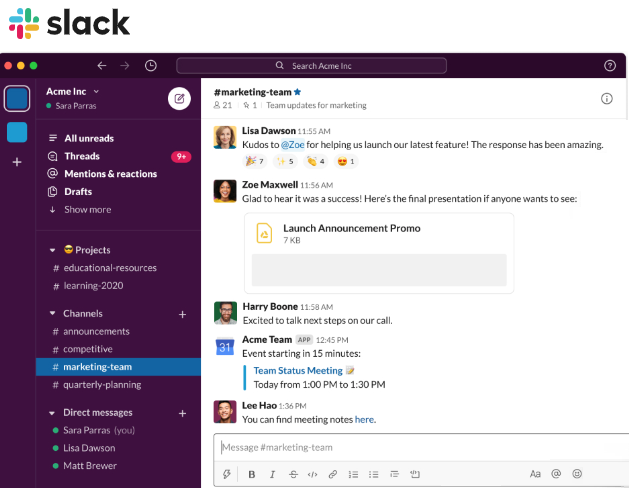The width and height of the screenshot is (629, 488).
Task: Toggle bulleted list formatting
Action: (373, 474)
